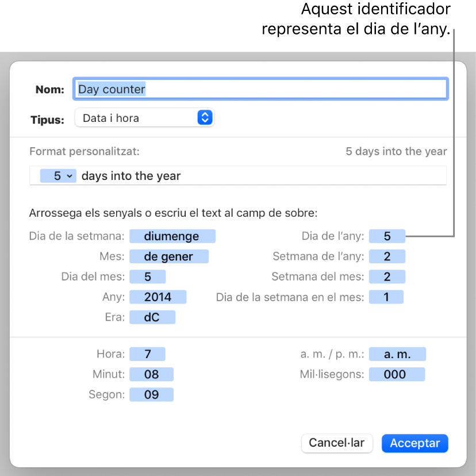Select the diumenge day-of-week token
Viewport: 476px width, 476px height.
172,236
